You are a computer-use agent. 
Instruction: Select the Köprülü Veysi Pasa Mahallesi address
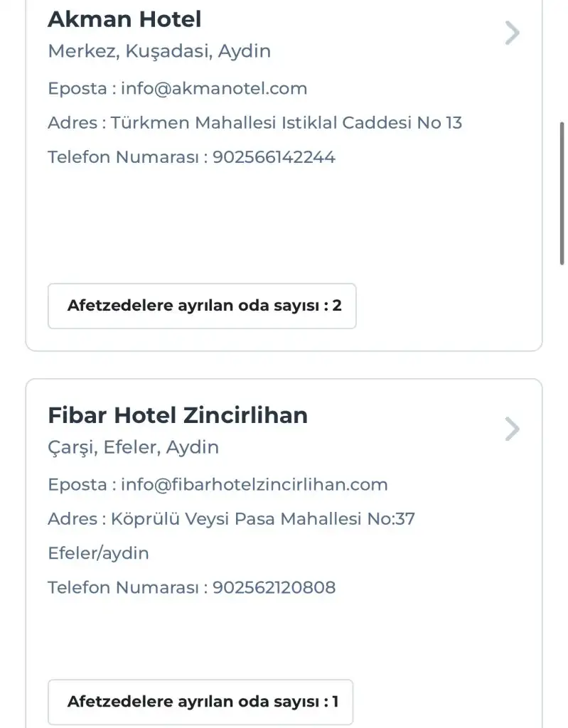[263, 519]
